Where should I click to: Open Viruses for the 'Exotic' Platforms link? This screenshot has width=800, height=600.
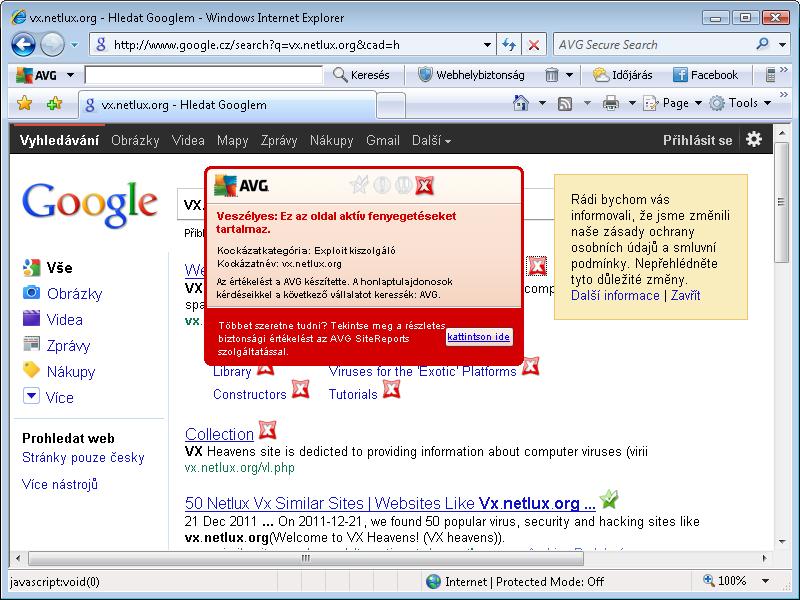coord(422,371)
